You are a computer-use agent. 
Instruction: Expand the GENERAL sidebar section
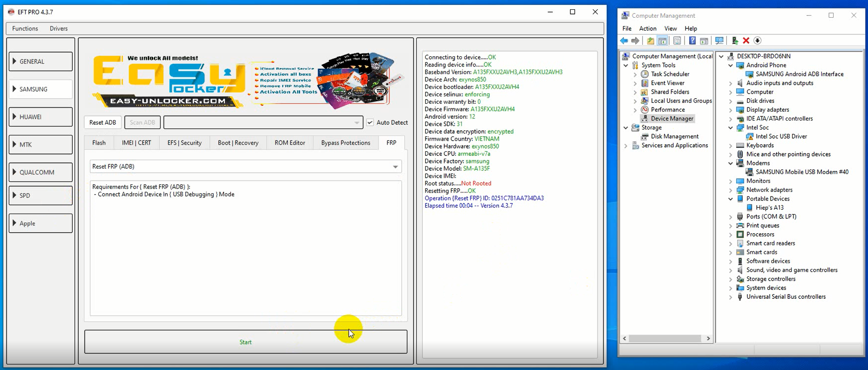tap(41, 61)
